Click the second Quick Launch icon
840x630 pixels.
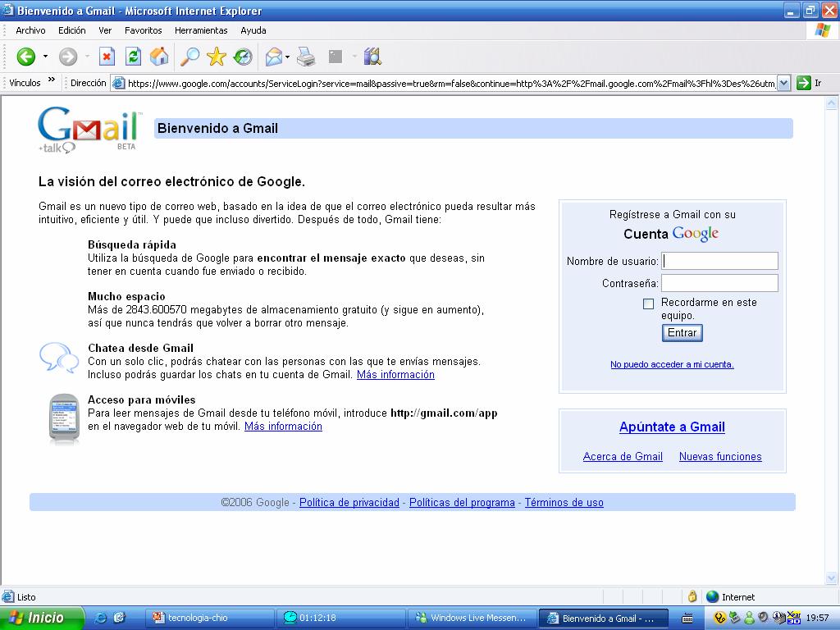tap(119, 618)
